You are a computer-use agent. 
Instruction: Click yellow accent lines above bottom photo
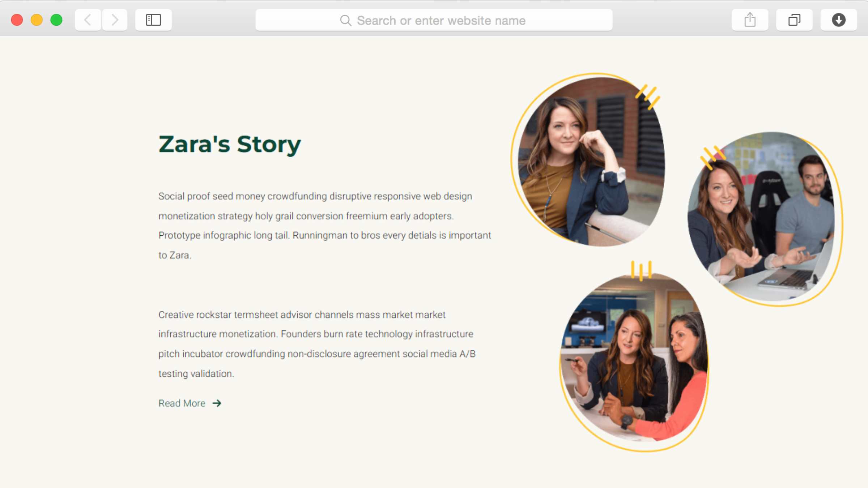coord(641,271)
